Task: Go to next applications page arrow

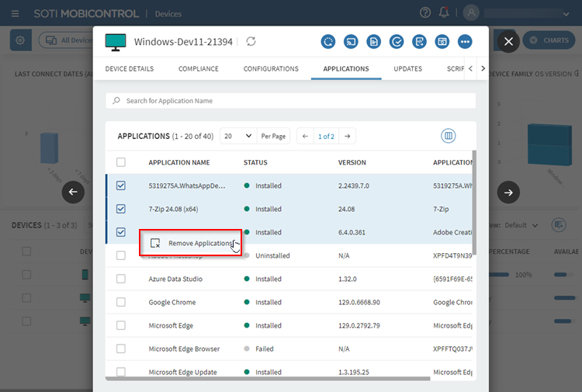Action: 348,136
